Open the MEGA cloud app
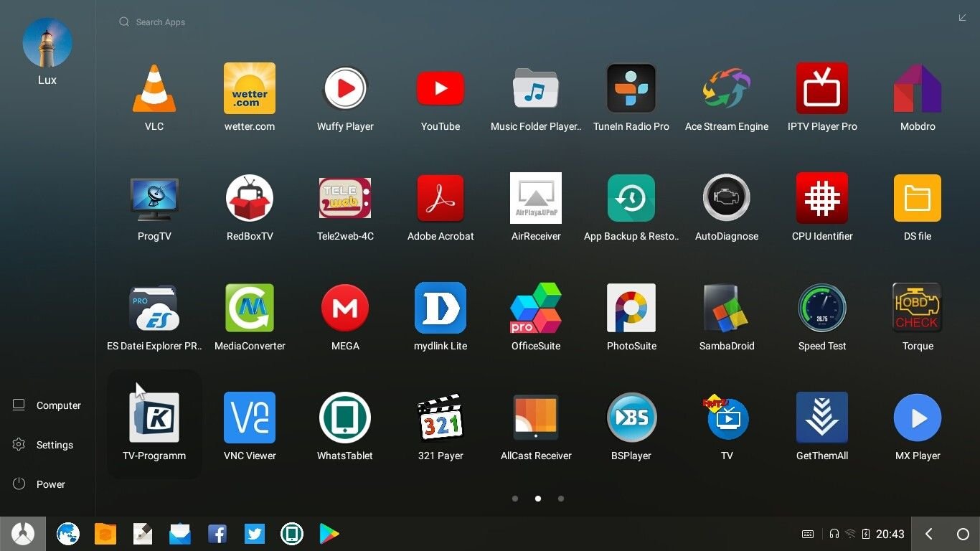 pos(345,308)
